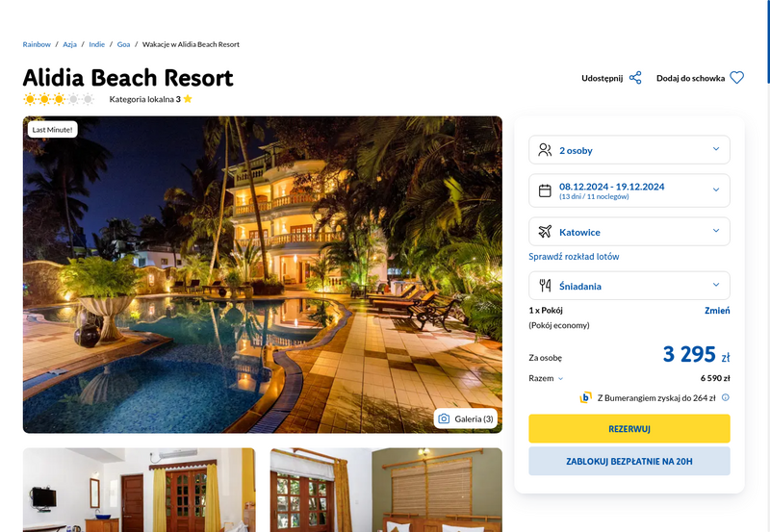Click the info icon beside Bumerang offer
Image resolution: width=770 pixels, height=532 pixels.
pyautogui.click(x=726, y=397)
